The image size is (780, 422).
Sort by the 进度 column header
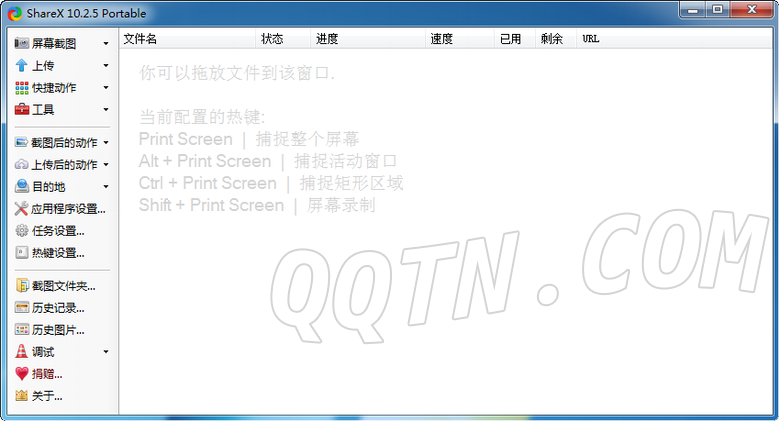point(367,39)
